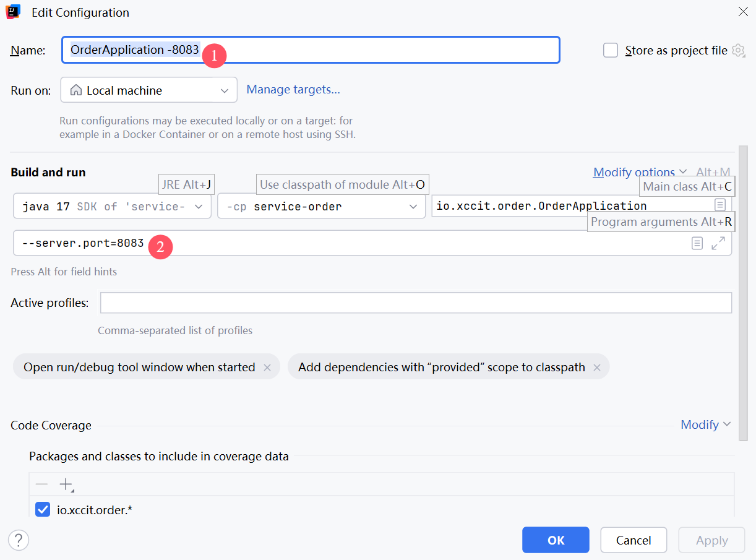Uncheck the io.xccit.order.* coverage entry

[x=43, y=510]
